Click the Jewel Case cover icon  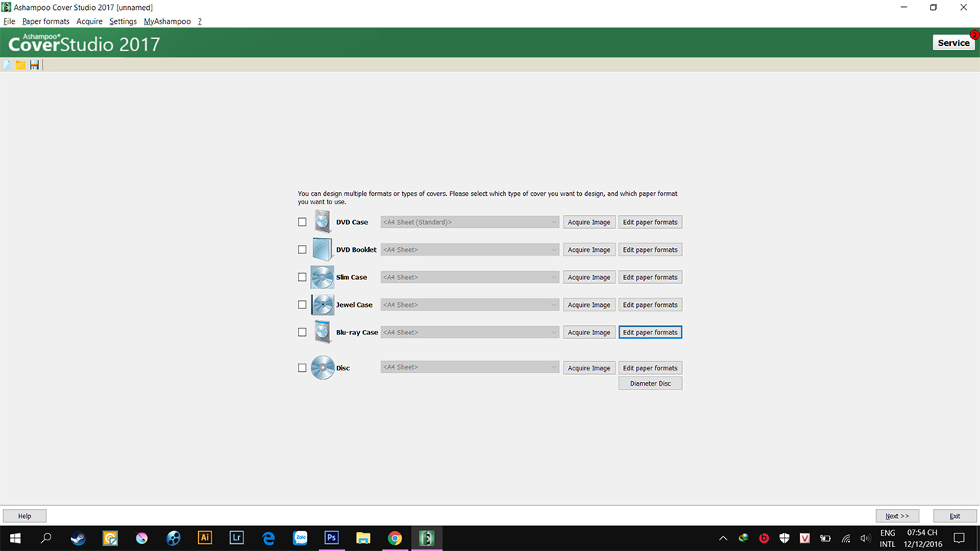322,305
